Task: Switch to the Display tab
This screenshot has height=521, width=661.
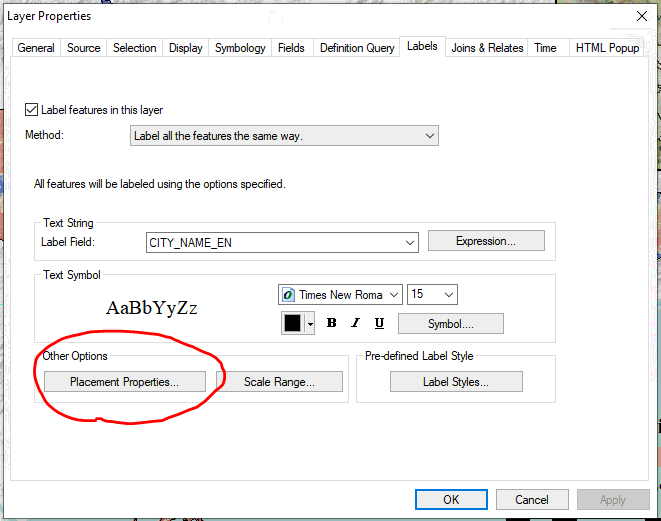Action: tap(185, 48)
